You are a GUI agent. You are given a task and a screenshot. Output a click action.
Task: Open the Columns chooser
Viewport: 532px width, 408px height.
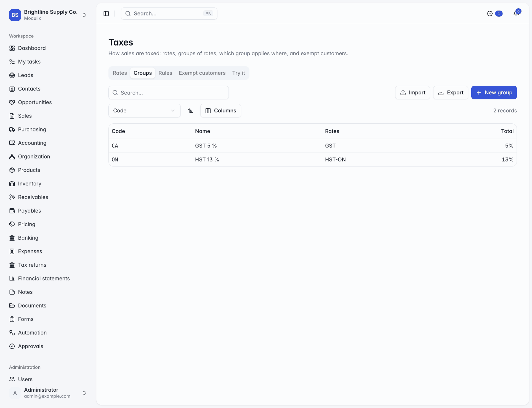tap(220, 111)
